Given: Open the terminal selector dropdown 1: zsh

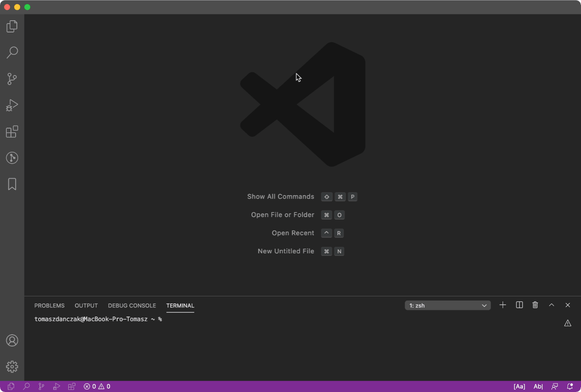Looking at the screenshot, I should 448,305.
